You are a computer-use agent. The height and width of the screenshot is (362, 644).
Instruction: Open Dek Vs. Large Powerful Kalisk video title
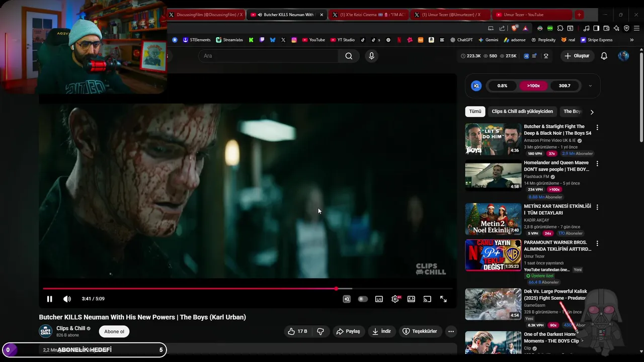pyautogui.click(x=555, y=295)
